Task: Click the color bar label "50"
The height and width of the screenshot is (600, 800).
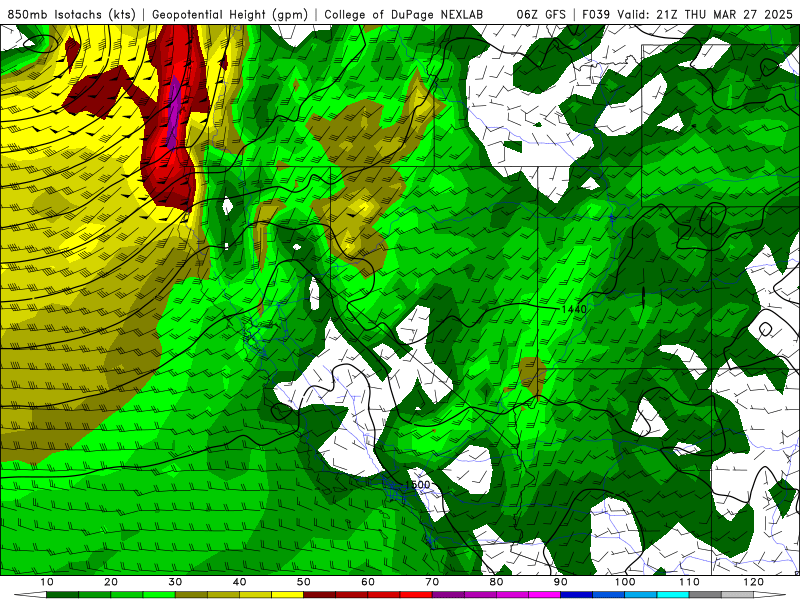Action: click(304, 582)
